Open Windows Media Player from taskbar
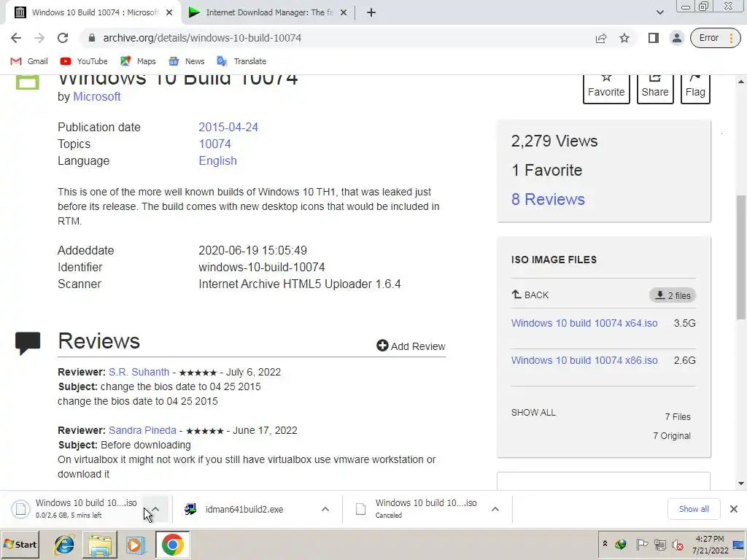Screen dimensions: 747x560 (x=135, y=545)
